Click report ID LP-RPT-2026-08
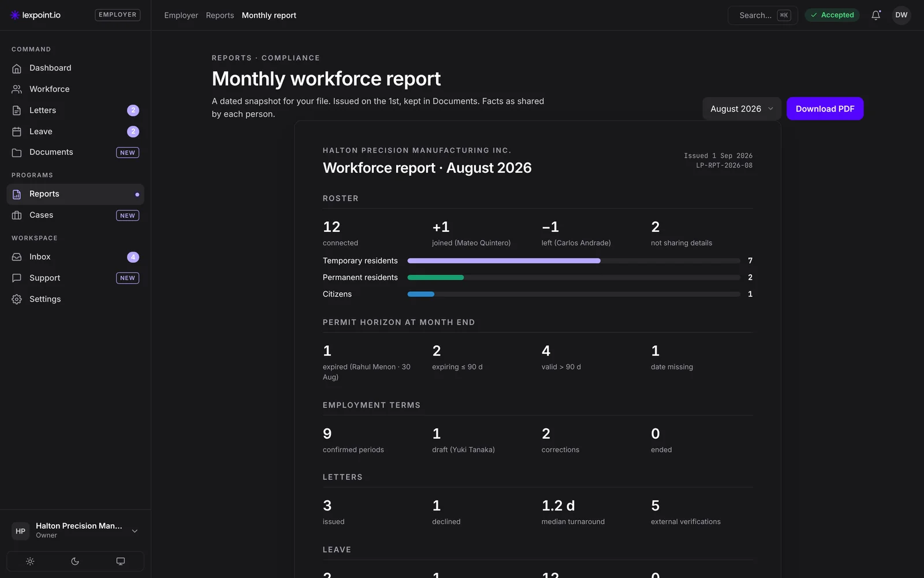The image size is (924, 578). pyautogui.click(x=724, y=165)
